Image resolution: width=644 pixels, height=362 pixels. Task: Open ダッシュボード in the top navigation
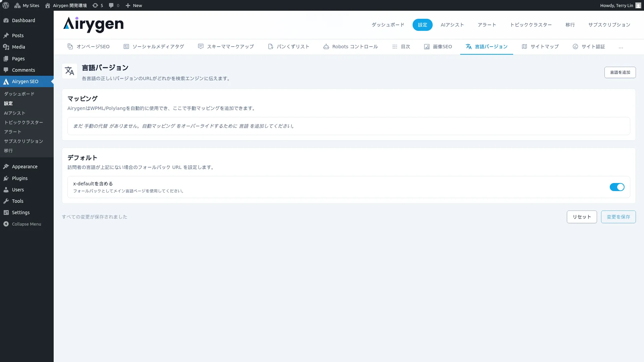click(388, 25)
